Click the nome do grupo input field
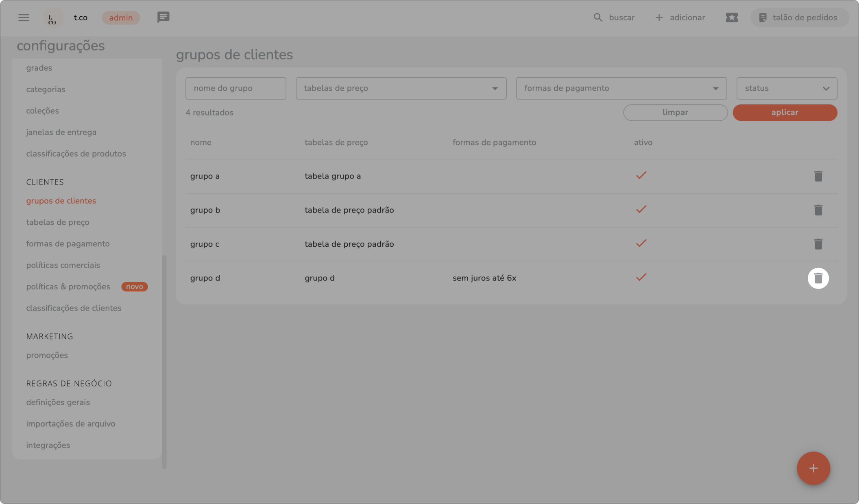The image size is (859, 504). pos(235,88)
